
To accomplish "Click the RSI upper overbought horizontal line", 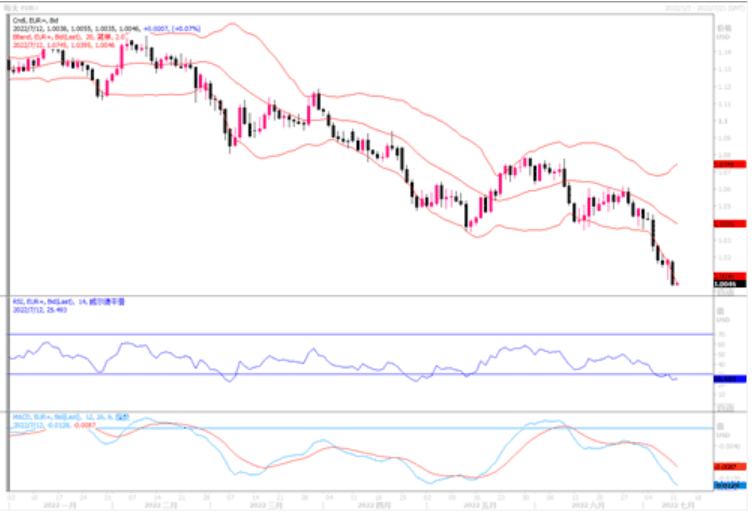I will click(360, 334).
